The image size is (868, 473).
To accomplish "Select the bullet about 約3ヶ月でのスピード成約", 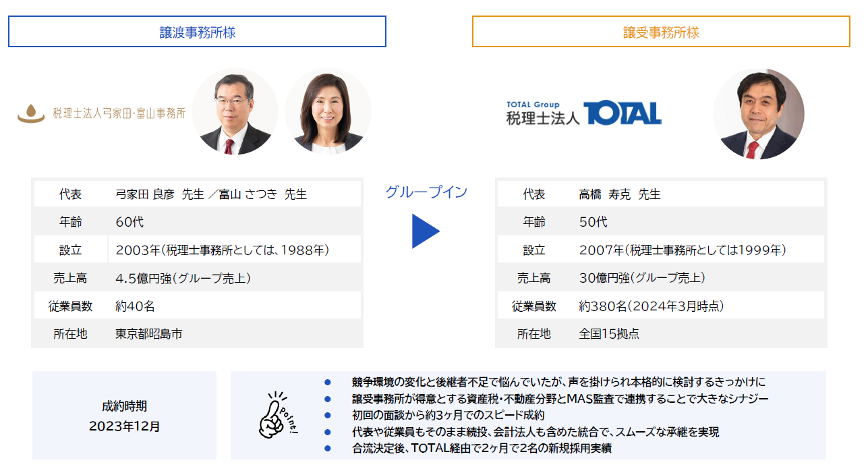I will pos(448,416).
